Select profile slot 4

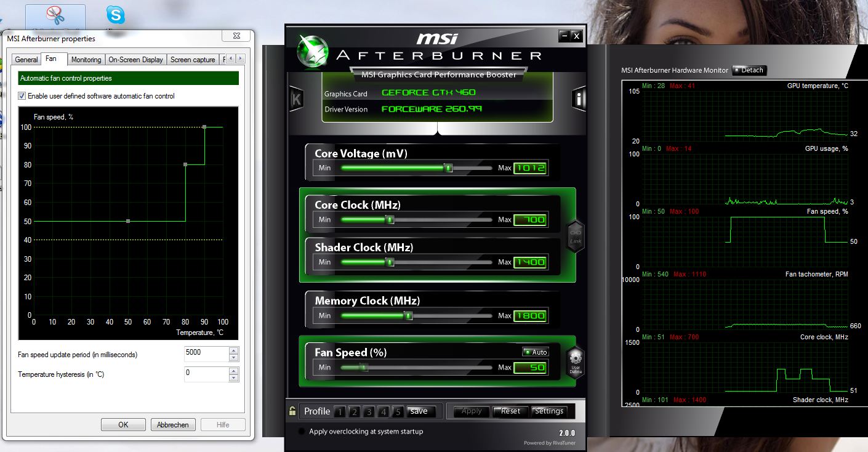tap(384, 412)
